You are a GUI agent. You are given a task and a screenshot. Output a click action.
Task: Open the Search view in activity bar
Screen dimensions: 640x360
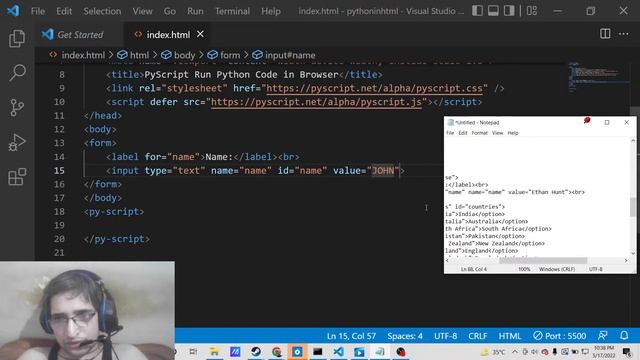(17, 73)
